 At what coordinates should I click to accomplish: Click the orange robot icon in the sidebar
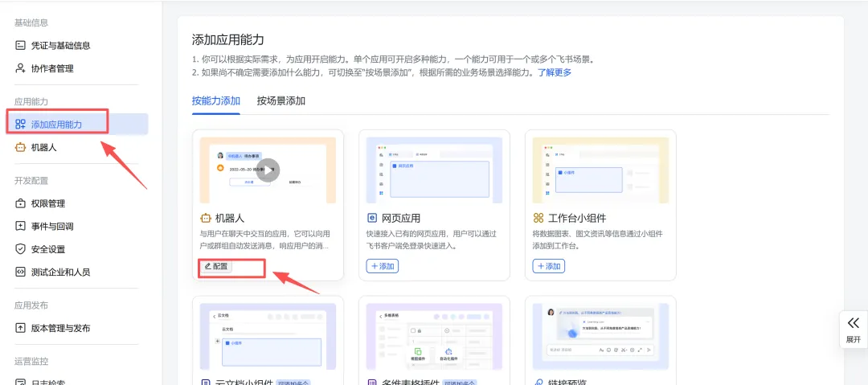pyautogui.click(x=20, y=147)
